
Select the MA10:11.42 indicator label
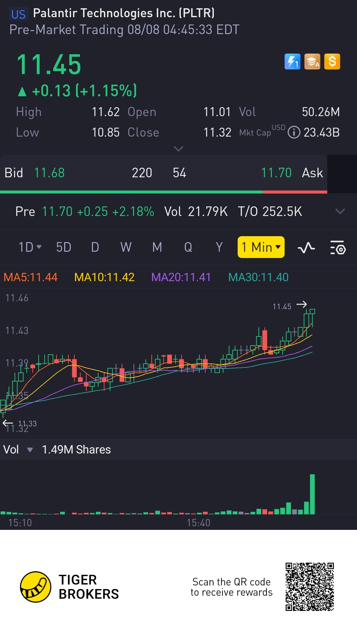click(104, 277)
